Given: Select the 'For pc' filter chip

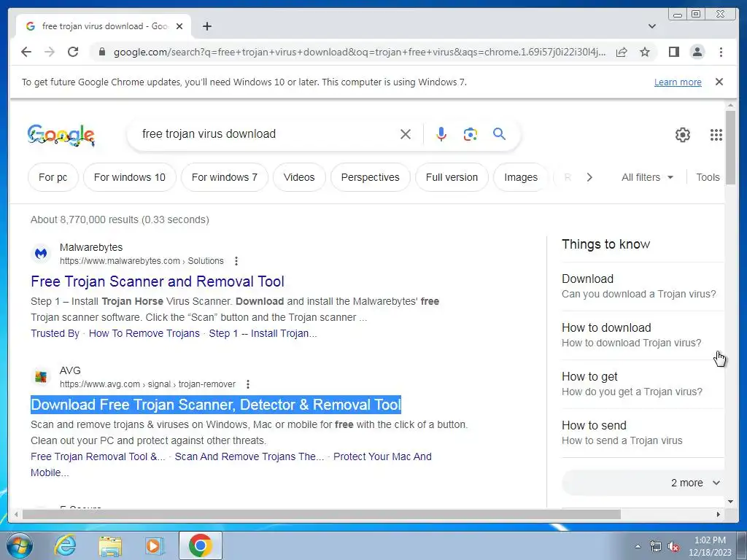Looking at the screenshot, I should [53, 177].
